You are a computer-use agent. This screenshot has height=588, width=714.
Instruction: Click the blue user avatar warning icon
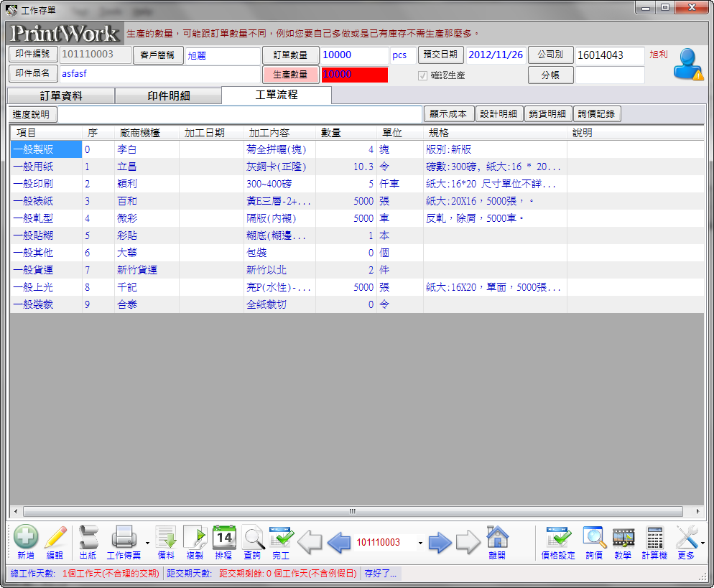(688, 64)
